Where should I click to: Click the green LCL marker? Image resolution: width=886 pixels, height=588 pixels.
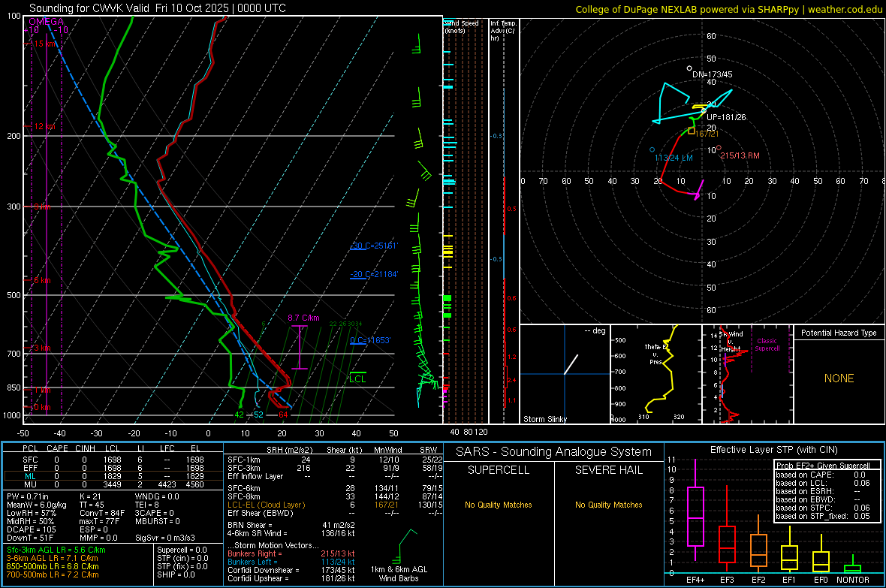[357, 378]
